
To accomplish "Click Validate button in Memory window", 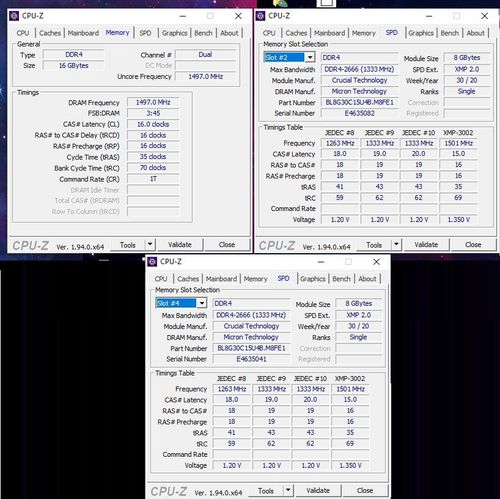I will (180, 245).
